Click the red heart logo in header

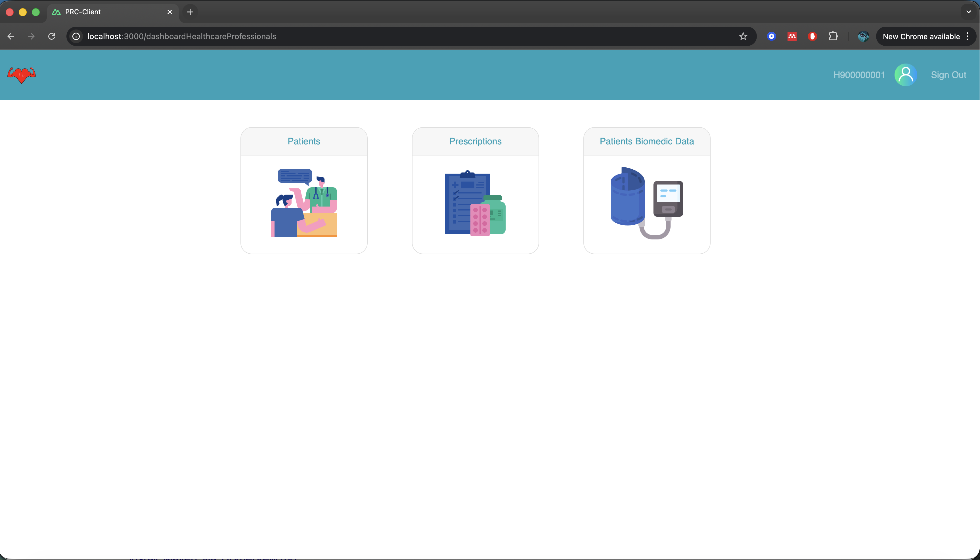tap(22, 75)
